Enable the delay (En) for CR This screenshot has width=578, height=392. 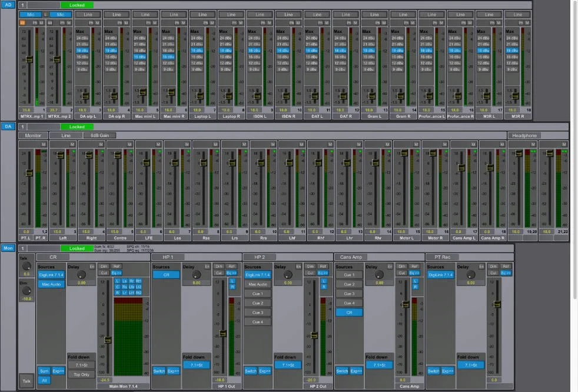pos(92,267)
